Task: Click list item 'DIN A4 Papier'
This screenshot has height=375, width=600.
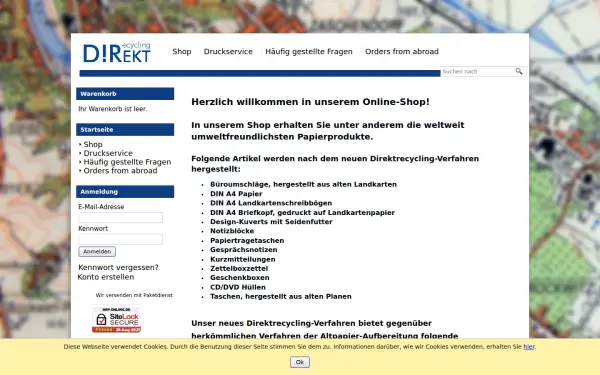Action: pyautogui.click(x=236, y=194)
